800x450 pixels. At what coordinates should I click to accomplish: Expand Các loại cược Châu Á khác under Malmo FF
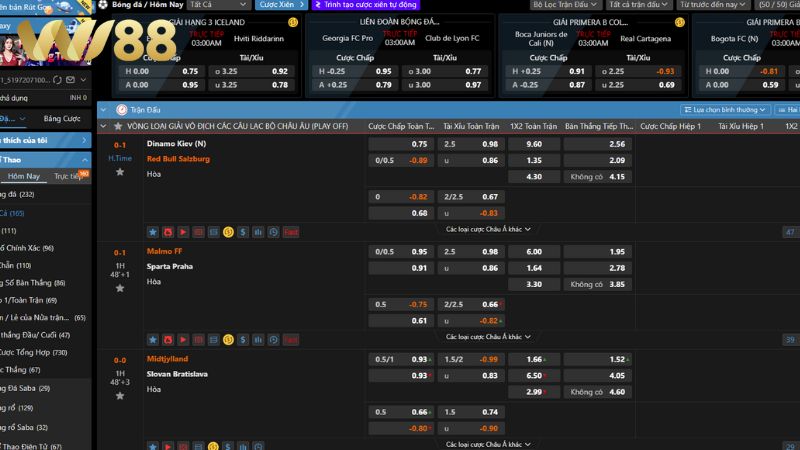click(488, 337)
